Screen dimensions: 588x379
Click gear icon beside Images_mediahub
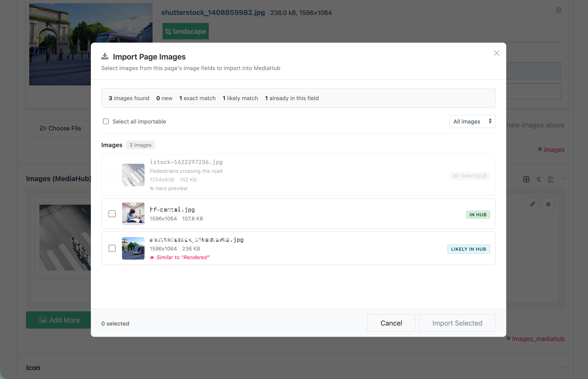pos(508,338)
